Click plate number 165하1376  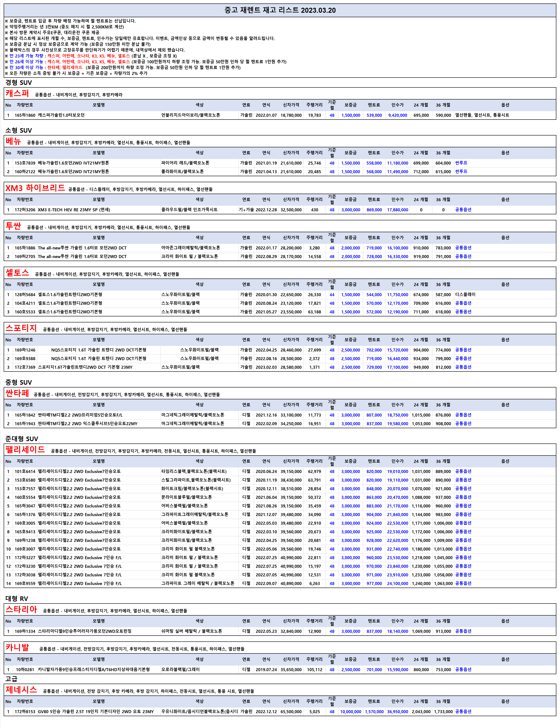[25, 515]
